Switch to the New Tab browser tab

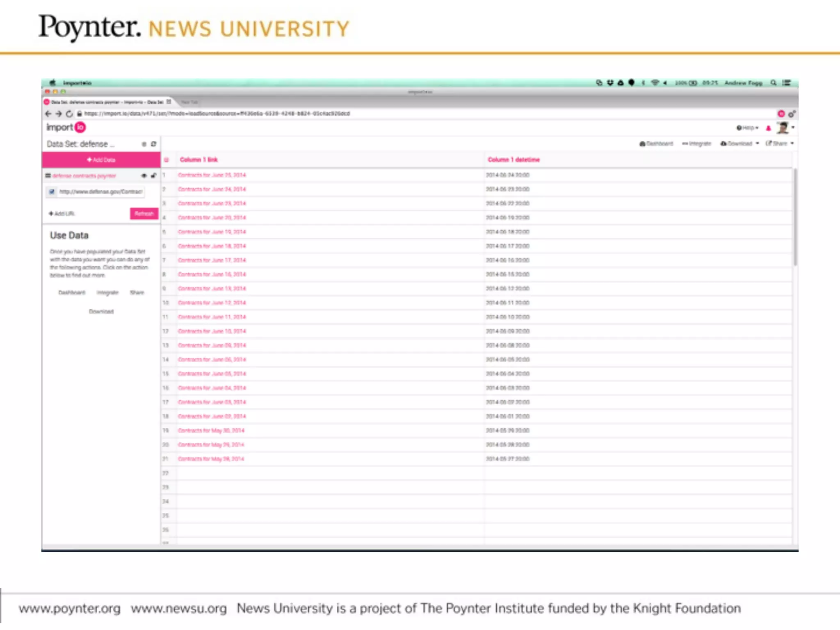pyautogui.click(x=189, y=102)
